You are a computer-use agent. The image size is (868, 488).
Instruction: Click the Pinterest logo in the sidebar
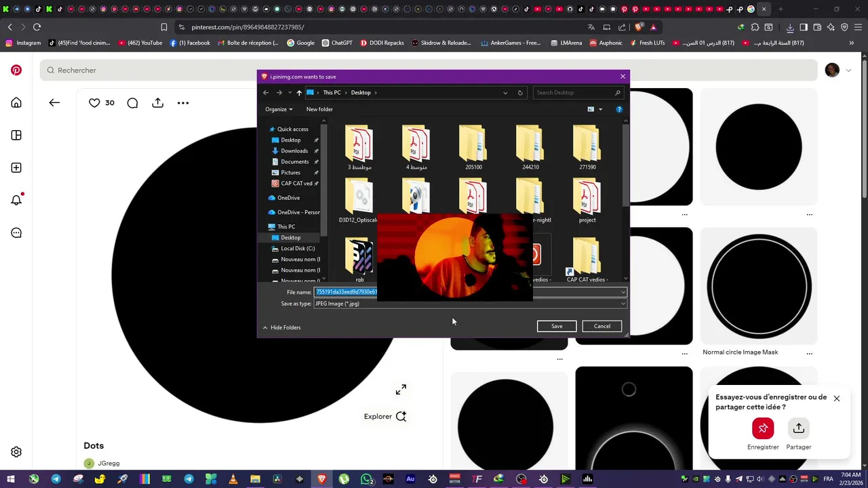click(x=16, y=70)
